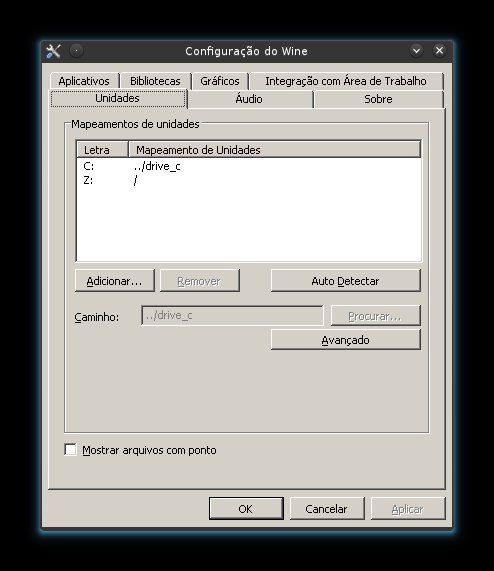
Task: Click the Wine wrench icon in title bar
Action: click(54, 51)
